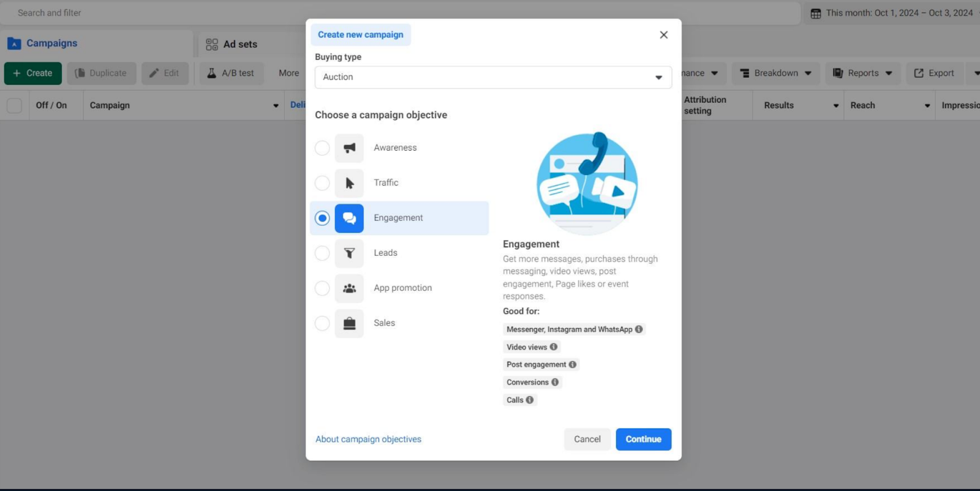Click the Leads objective label
The height and width of the screenshot is (491, 980).
coord(385,253)
